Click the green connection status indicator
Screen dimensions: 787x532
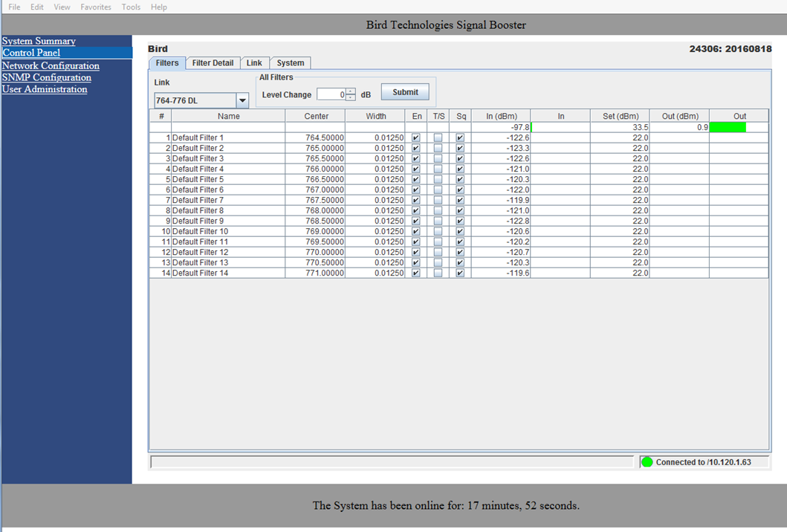647,462
